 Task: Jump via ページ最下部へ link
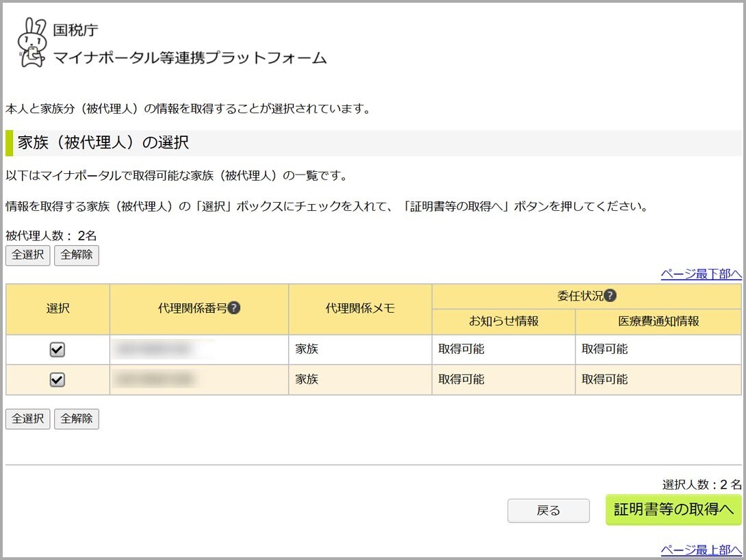coord(702,274)
